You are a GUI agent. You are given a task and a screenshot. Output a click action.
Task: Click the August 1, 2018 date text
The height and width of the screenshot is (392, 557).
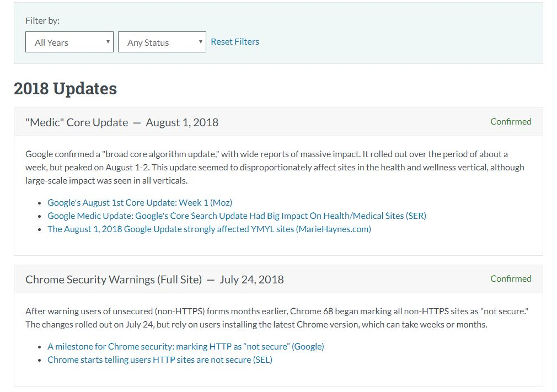click(x=182, y=122)
